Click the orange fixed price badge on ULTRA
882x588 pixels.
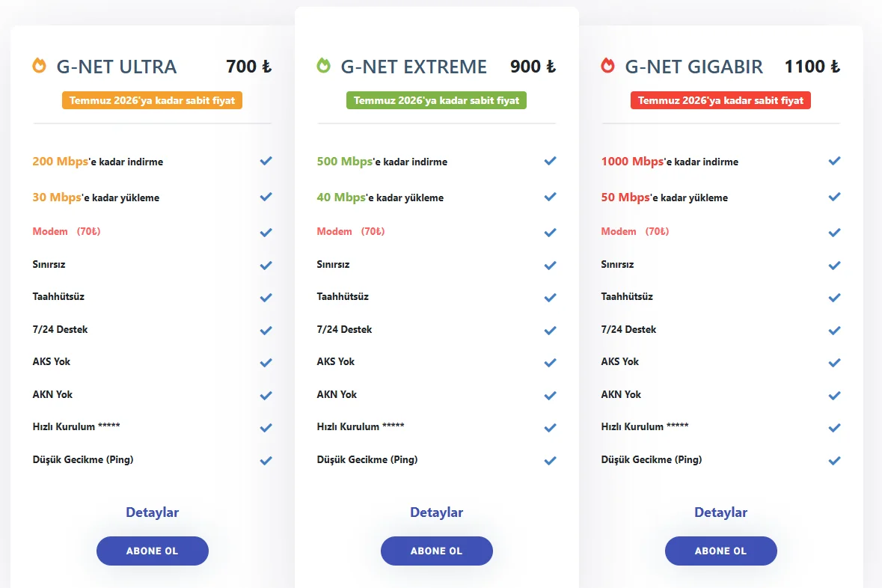tap(152, 100)
